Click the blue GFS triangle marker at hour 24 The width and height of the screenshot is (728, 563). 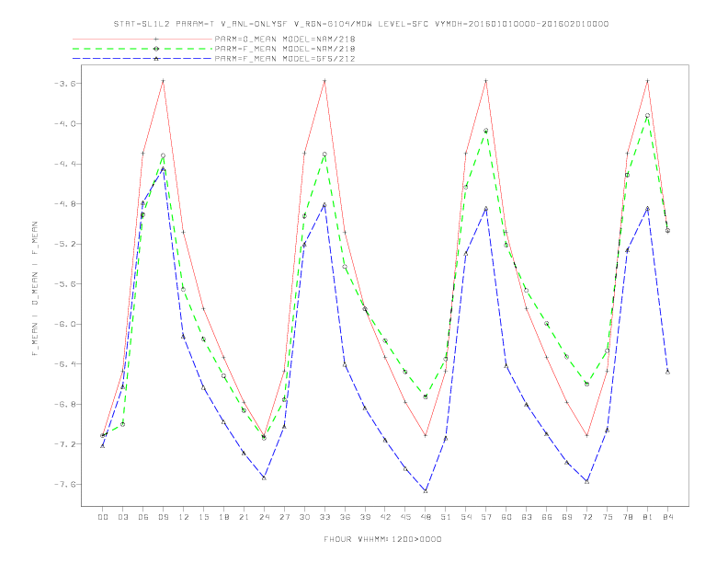[x=264, y=477]
